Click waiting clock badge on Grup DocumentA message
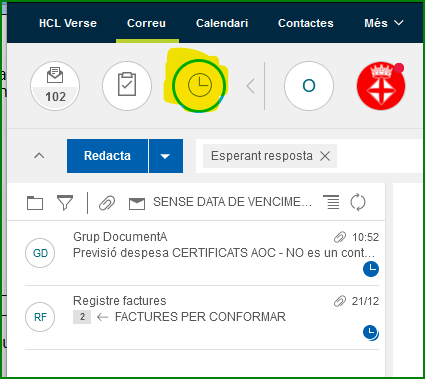 click(x=371, y=269)
